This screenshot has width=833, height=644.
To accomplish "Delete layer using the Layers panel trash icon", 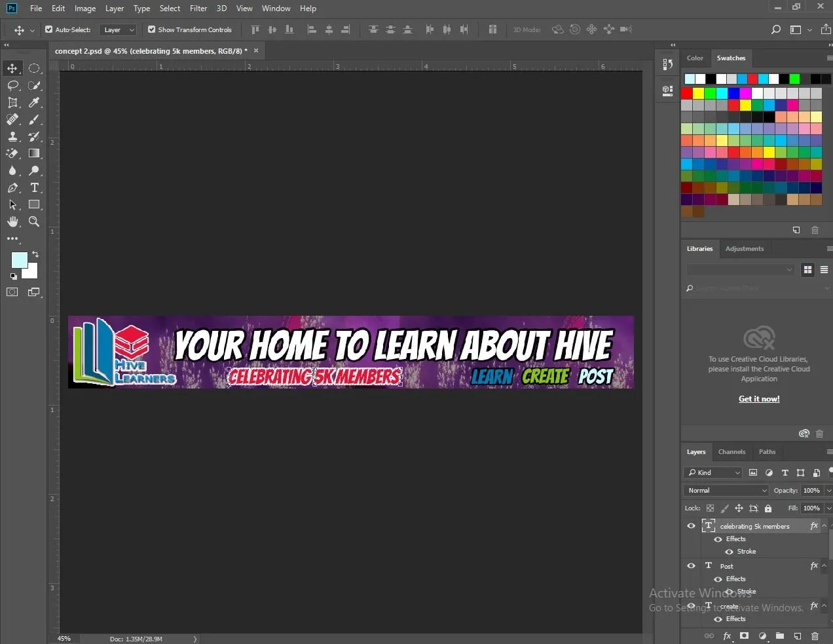I will tap(815, 635).
